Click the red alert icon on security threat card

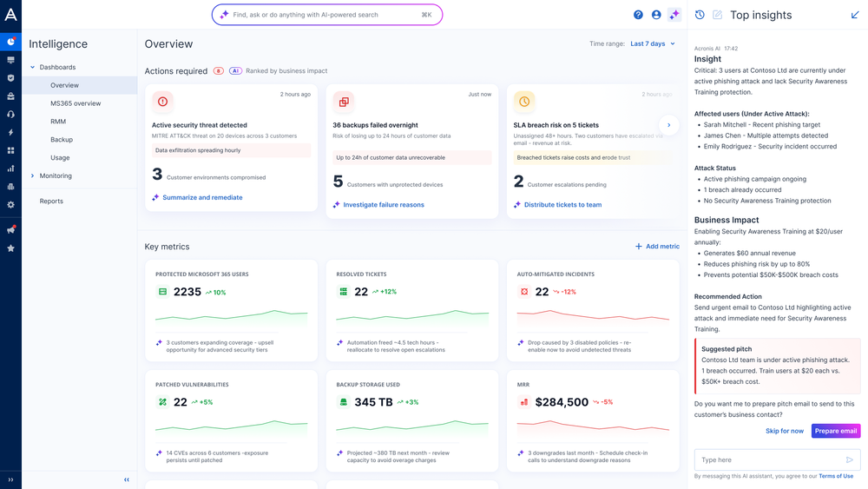163,102
